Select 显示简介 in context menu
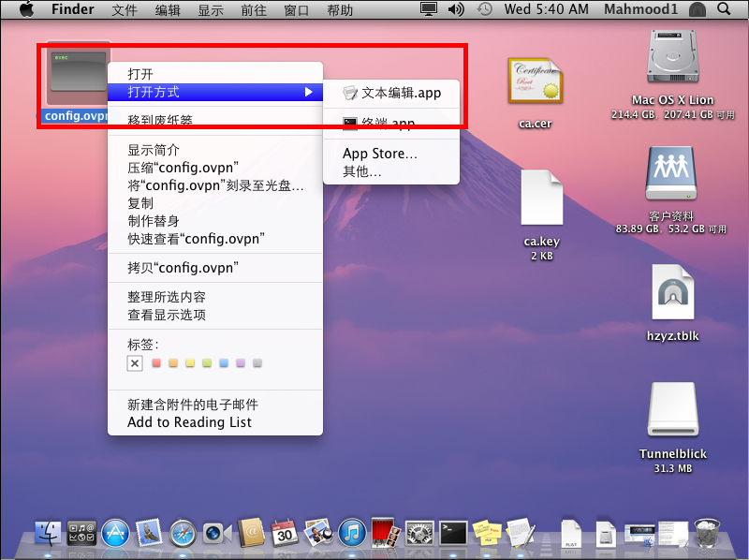The height and width of the screenshot is (560, 749). [x=215, y=150]
